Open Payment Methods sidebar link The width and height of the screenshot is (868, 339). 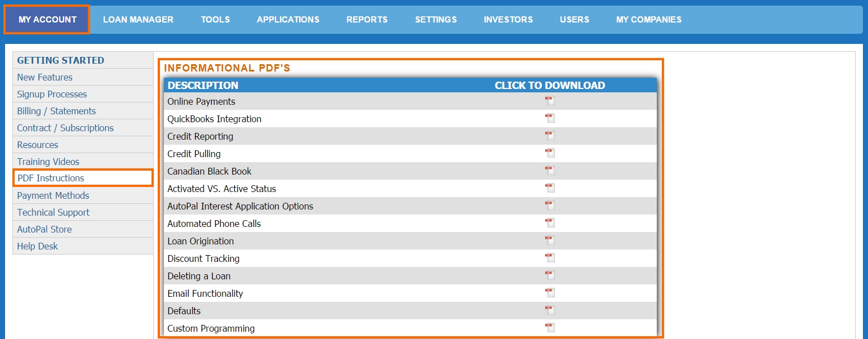click(83, 195)
